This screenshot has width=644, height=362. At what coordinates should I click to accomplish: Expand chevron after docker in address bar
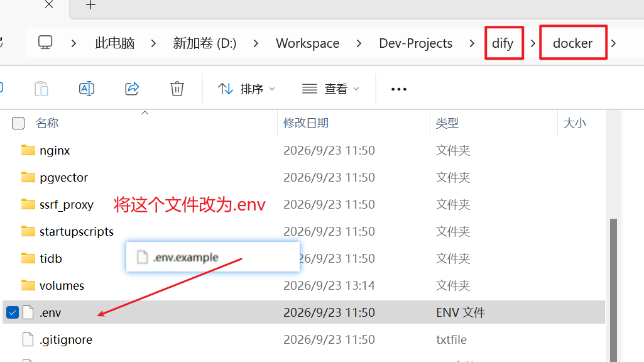tap(613, 43)
